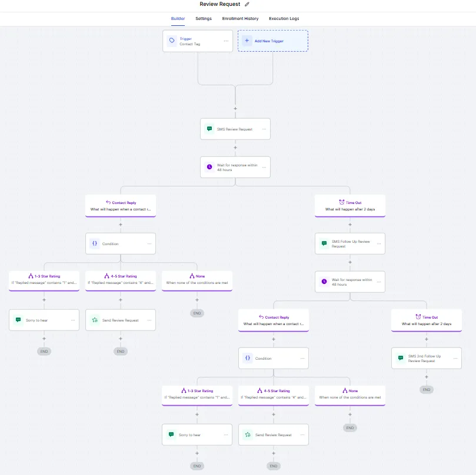Click the Add New Trigger button

pos(273,41)
